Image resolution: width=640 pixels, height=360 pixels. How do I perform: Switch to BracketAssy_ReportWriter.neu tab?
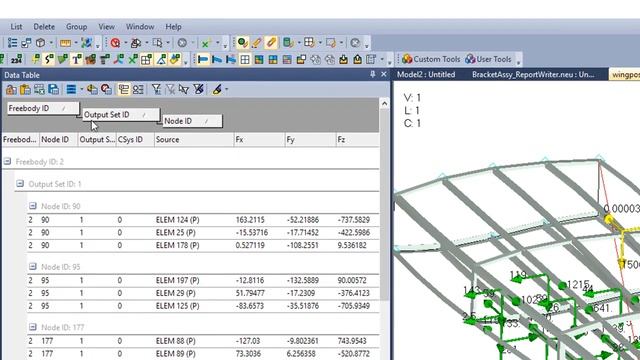point(533,75)
